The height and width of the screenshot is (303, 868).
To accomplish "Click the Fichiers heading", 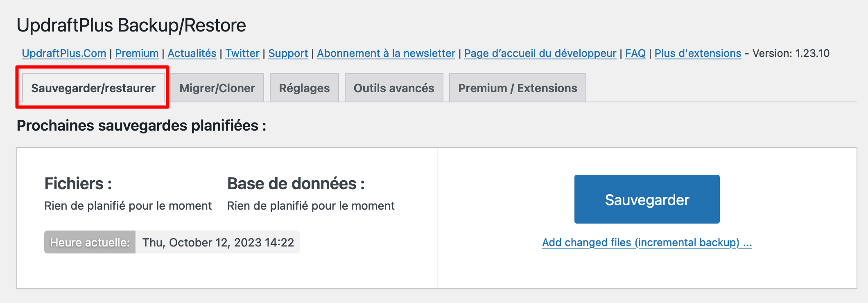I will tap(78, 184).
